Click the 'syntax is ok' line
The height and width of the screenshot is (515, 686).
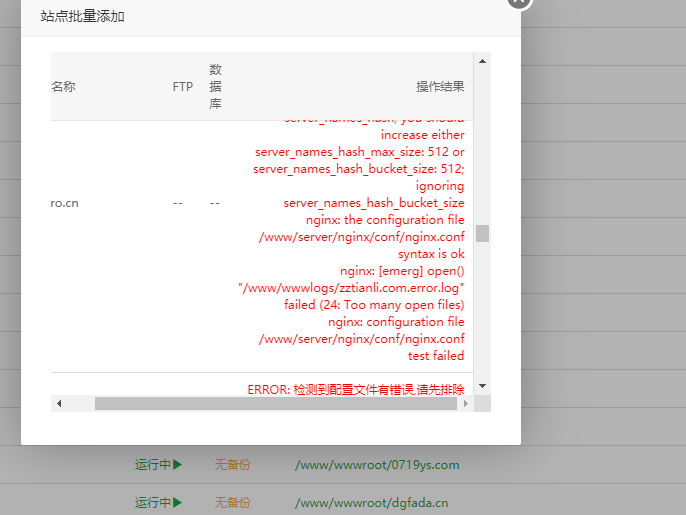(x=431, y=254)
